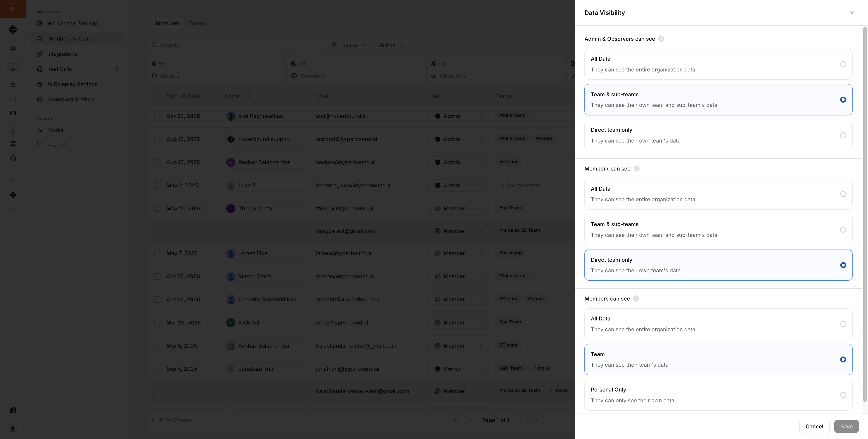Select All Data for Admin & Observers
Viewport: 868px width, 439px height.
coord(718,64)
